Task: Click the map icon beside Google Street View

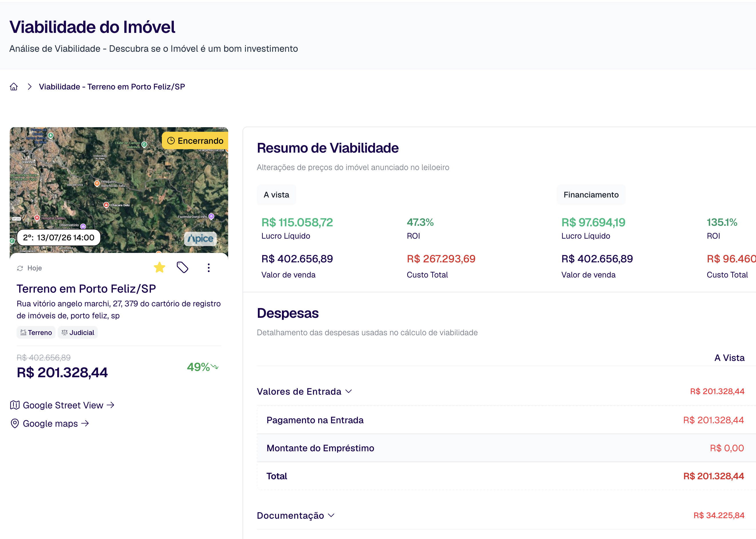Action: 15,405
